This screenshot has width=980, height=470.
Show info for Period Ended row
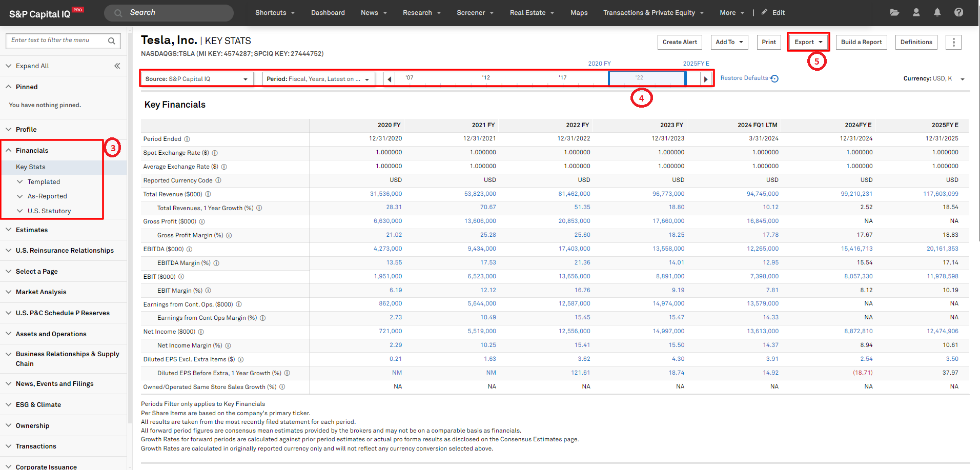187,139
